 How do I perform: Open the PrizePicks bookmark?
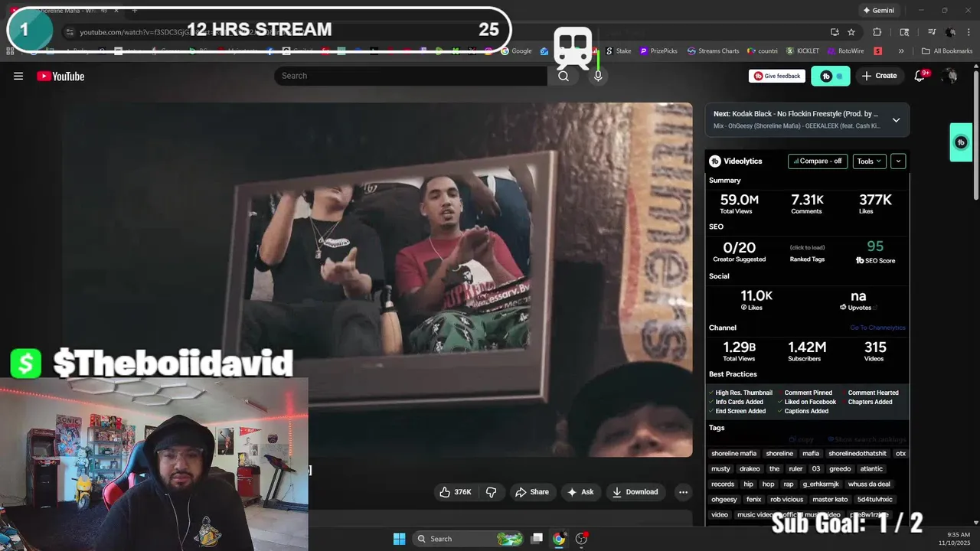659,51
